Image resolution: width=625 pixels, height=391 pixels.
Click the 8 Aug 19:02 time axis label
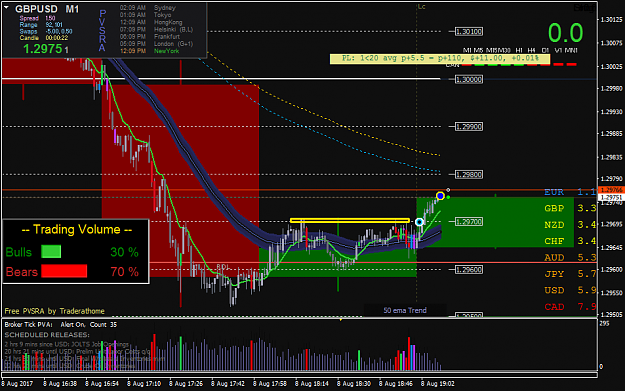(x=438, y=384)
